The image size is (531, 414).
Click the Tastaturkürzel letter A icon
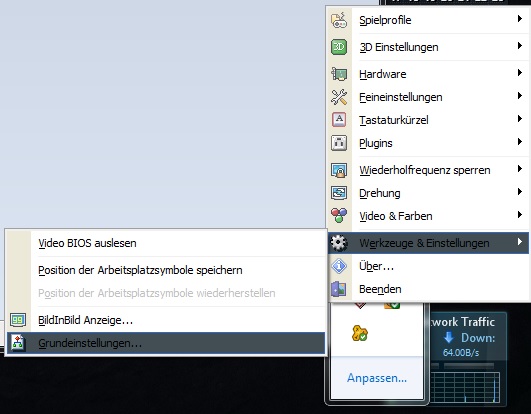[x=339, y=120]
